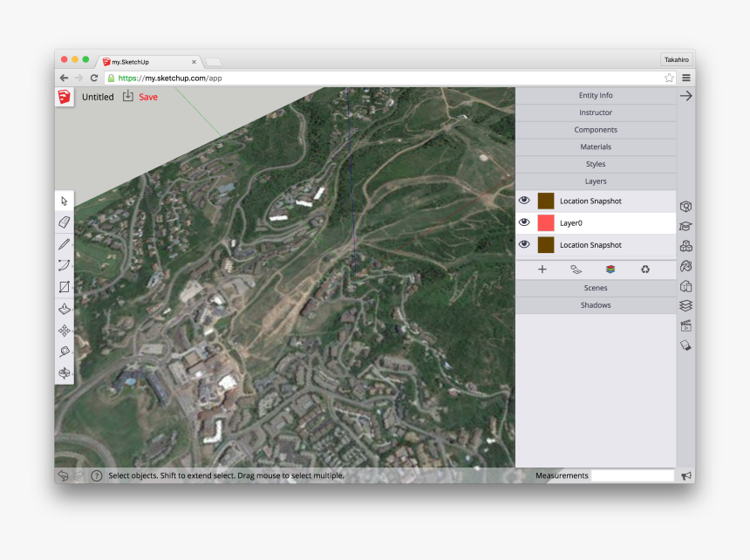Image resolution: width=750 pixels, height=560 pixels.
Task: Hide the Layer0 layer with eye icon
Action: [x=524, y=222]
